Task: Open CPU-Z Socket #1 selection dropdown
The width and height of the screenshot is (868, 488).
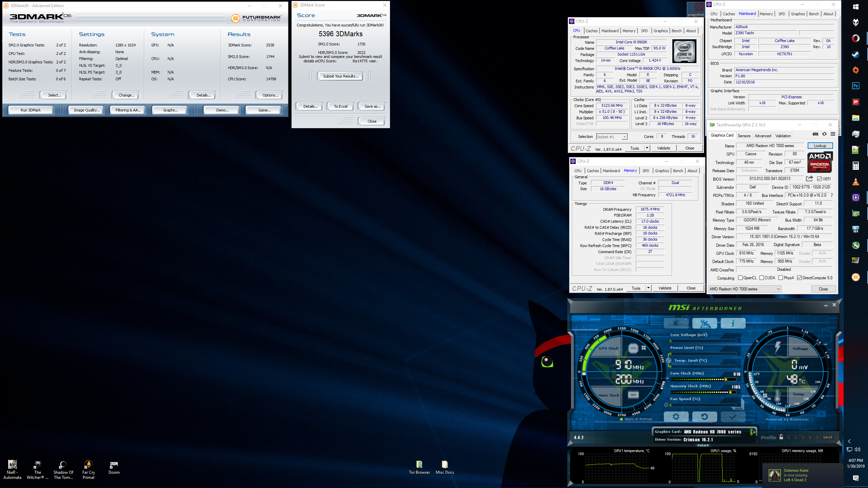Action: click(x=612, y=137)
